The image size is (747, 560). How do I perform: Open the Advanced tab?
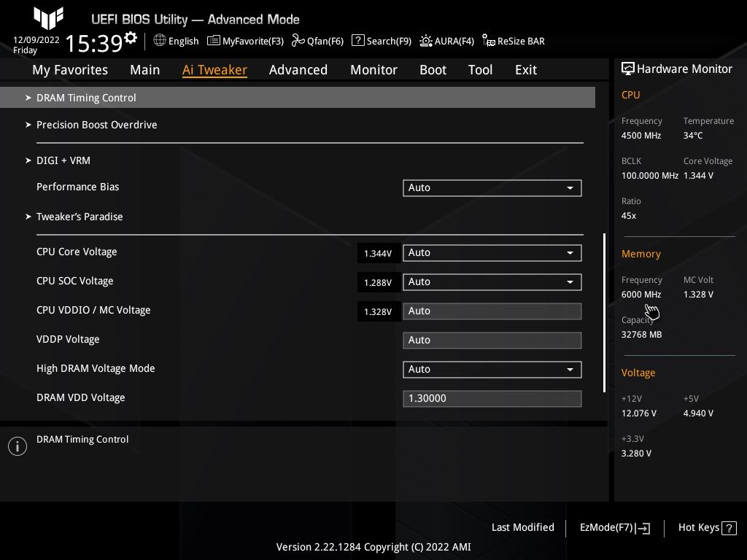pos(298,70)
